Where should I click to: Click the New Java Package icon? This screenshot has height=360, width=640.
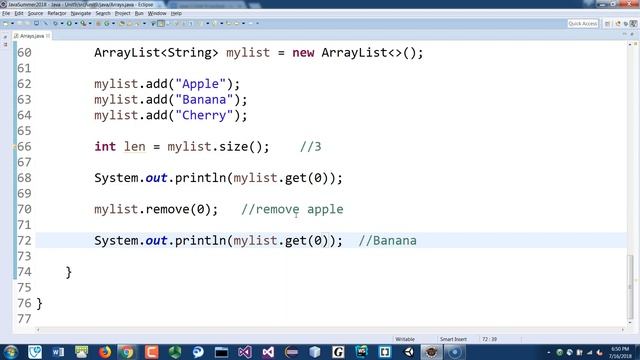coord(98,24)
